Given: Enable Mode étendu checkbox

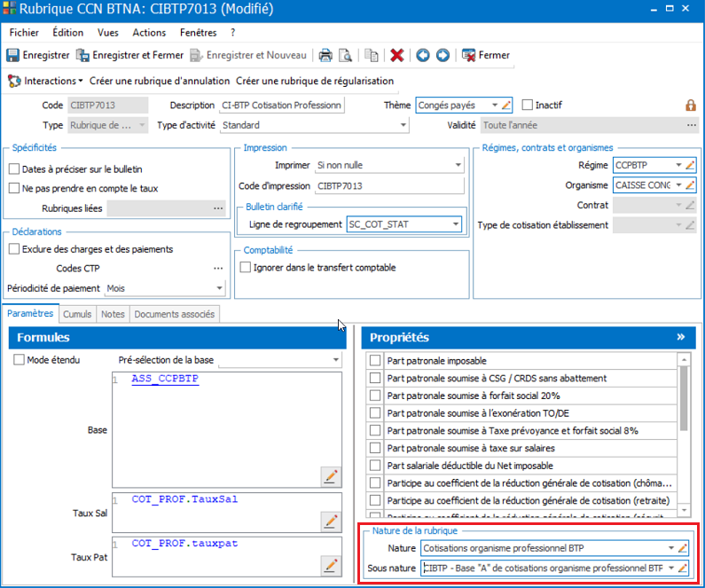Looking at the screenshot, I should coord(19,360).
